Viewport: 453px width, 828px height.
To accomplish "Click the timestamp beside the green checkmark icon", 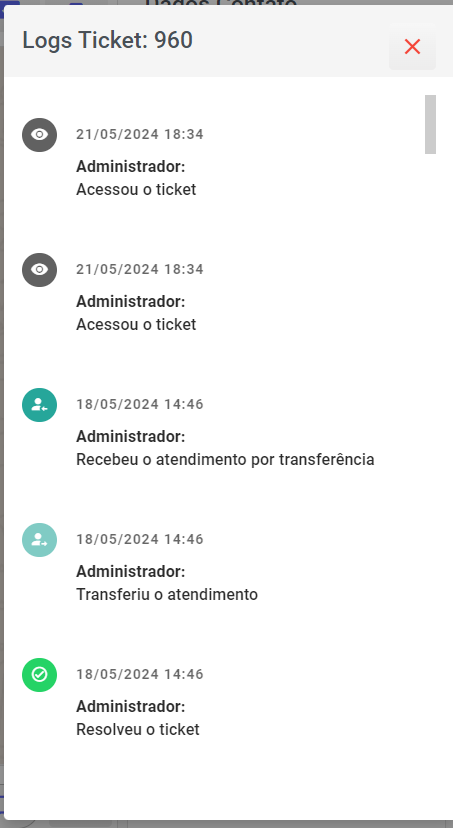I will click(x=140, y=674).
